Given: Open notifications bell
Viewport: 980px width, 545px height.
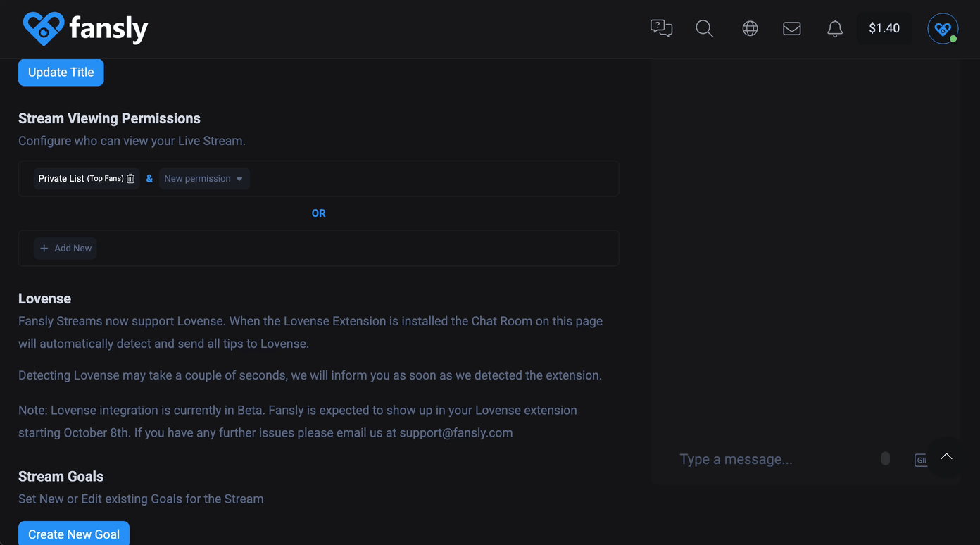Looking at the screenshot, I should tap(835, 28).
